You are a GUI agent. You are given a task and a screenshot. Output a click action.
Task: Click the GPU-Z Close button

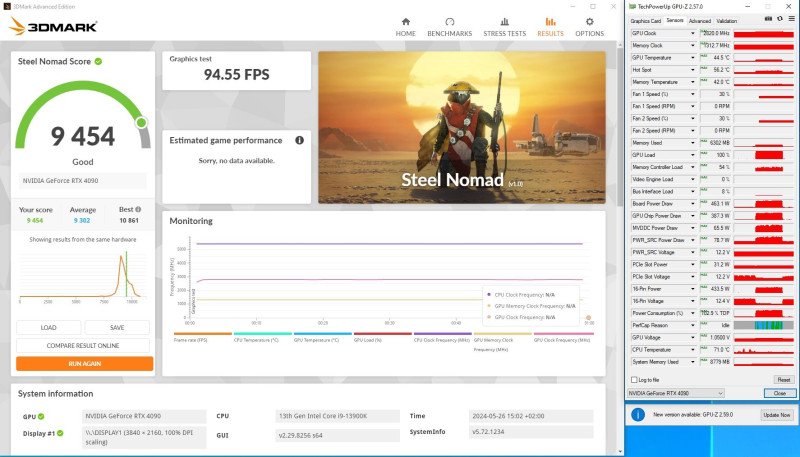pos(780,393)
